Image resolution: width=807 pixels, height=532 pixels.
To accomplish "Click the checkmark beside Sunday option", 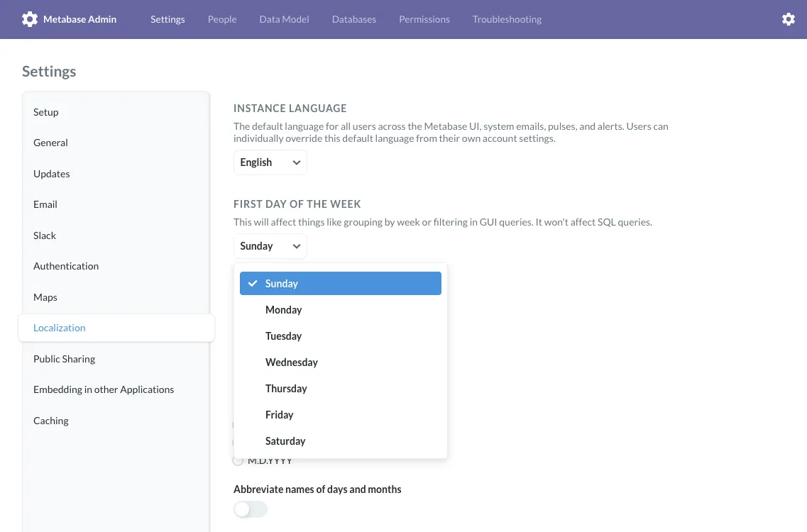I will click(253, 284).
